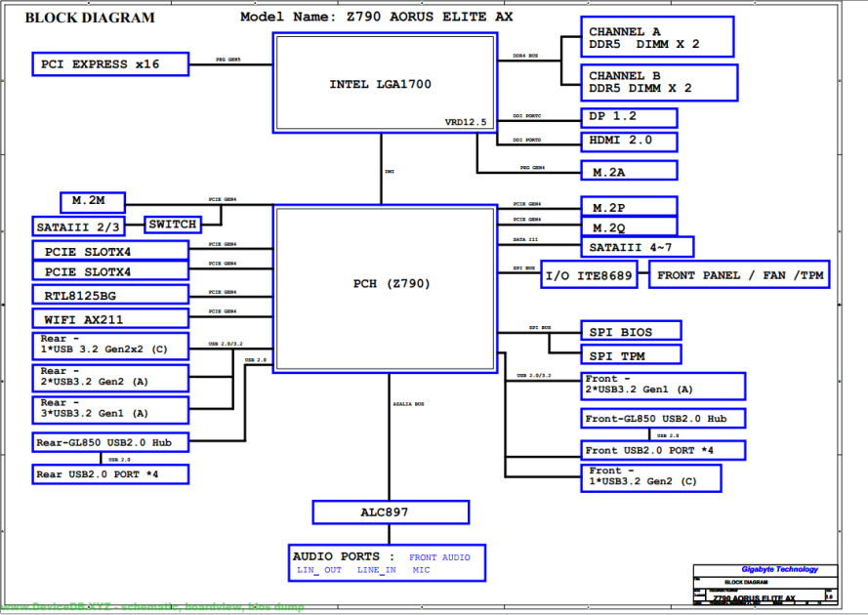
Task: Select the M.2P block
Action: click(629, 207)
